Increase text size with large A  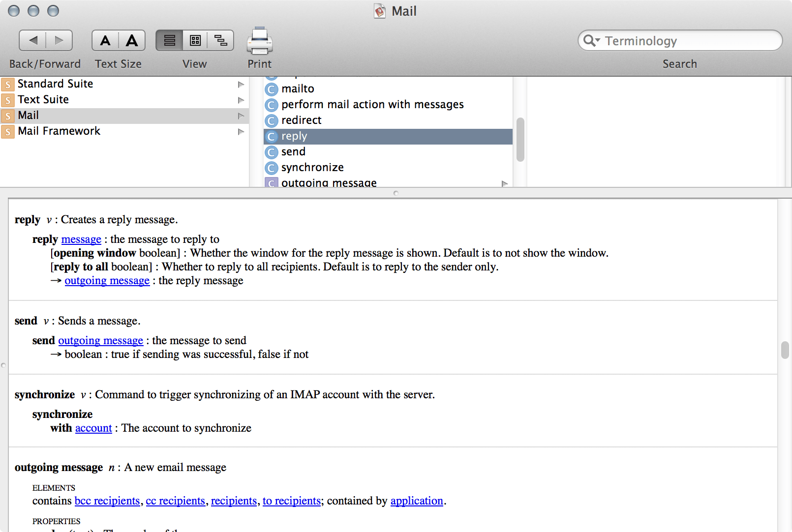click(x=132, y=40)
